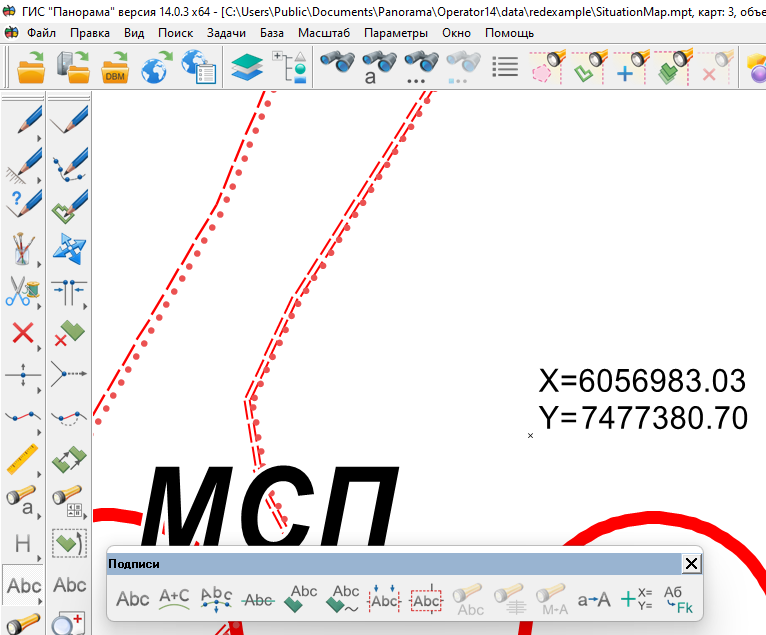The width and height of the screenshot is (766, 635).
Task: Select the align to lines tool
Action: (x=69, y=292)
